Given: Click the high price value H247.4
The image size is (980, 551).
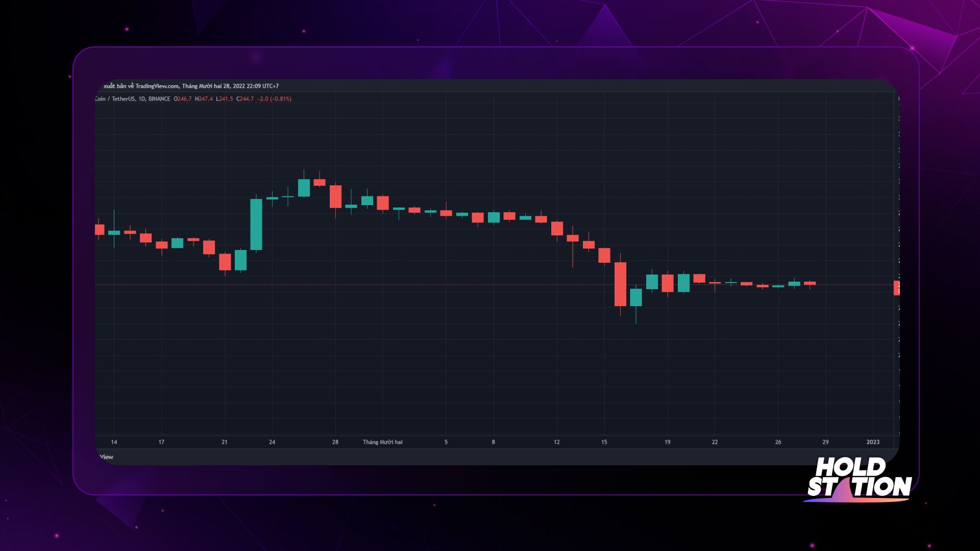Looking at the screenshot, I should [204, 99].
